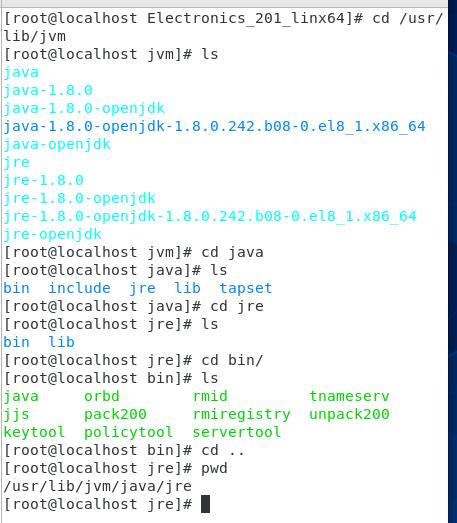Image resolution: width=457 pixels, height=523 pixels.
Task: Select the 'jre-1.8.0-openjdk' entry
Action: point(79,198)
